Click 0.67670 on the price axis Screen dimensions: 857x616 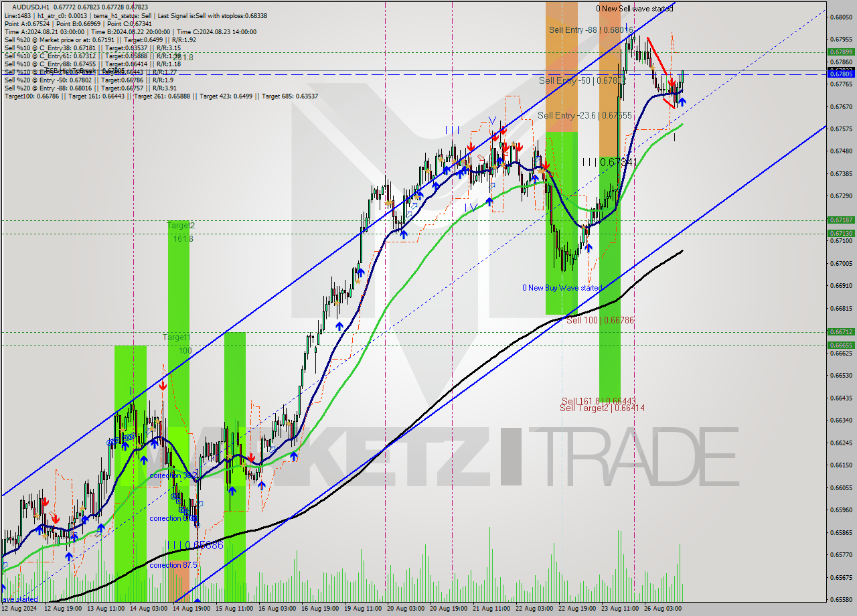(x=841, y=106)
